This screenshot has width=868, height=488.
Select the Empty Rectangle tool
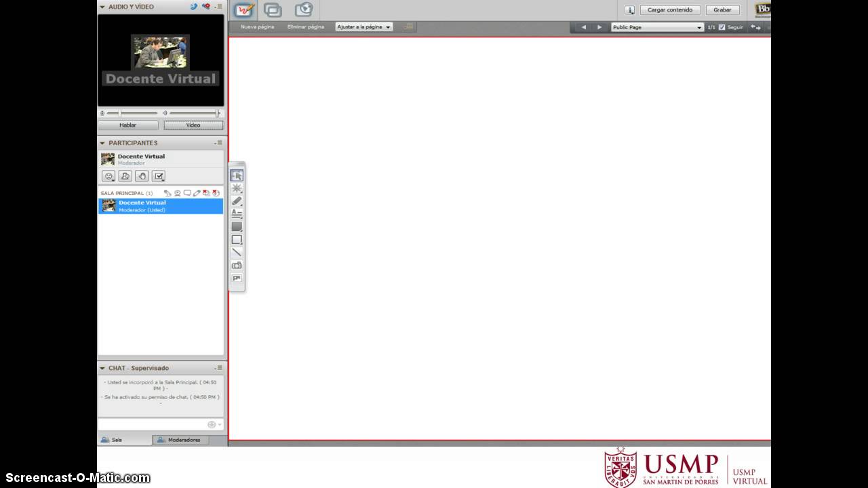pos(237,240)
